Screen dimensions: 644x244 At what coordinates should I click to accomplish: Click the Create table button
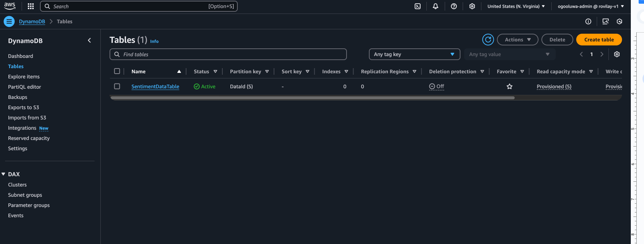599,40
